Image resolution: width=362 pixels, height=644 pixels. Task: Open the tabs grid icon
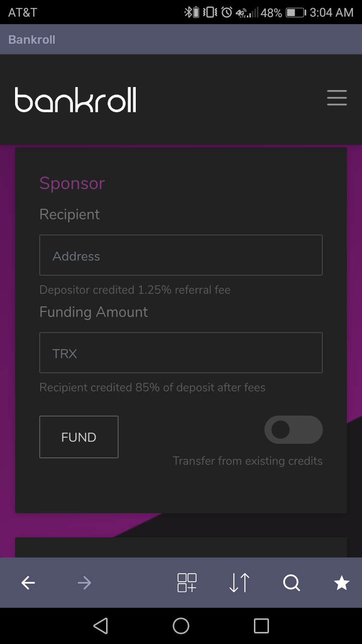[187, 583]
